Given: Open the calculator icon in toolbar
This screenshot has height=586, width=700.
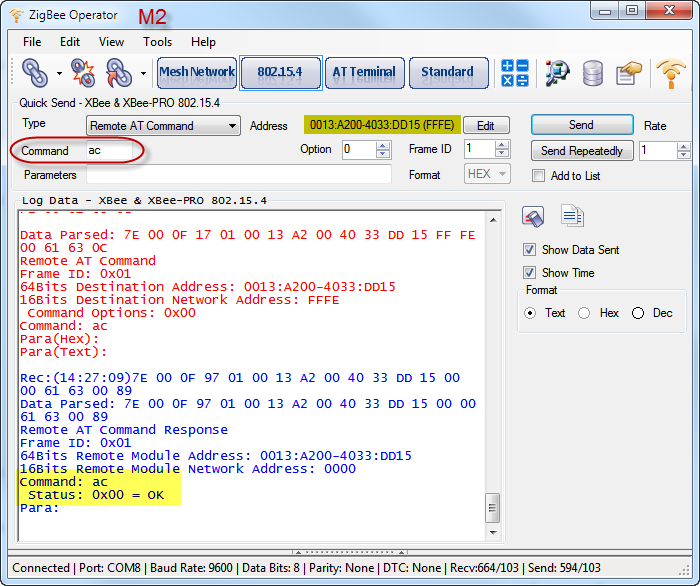Looking at the screenshot, I should [x=515, y=73].
